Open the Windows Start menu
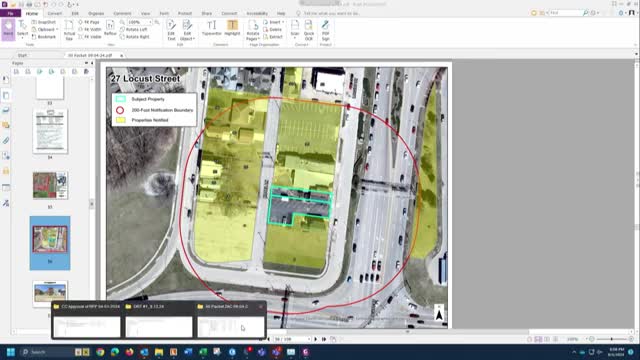This screenshot has height=360, width=640. point(11,352)
